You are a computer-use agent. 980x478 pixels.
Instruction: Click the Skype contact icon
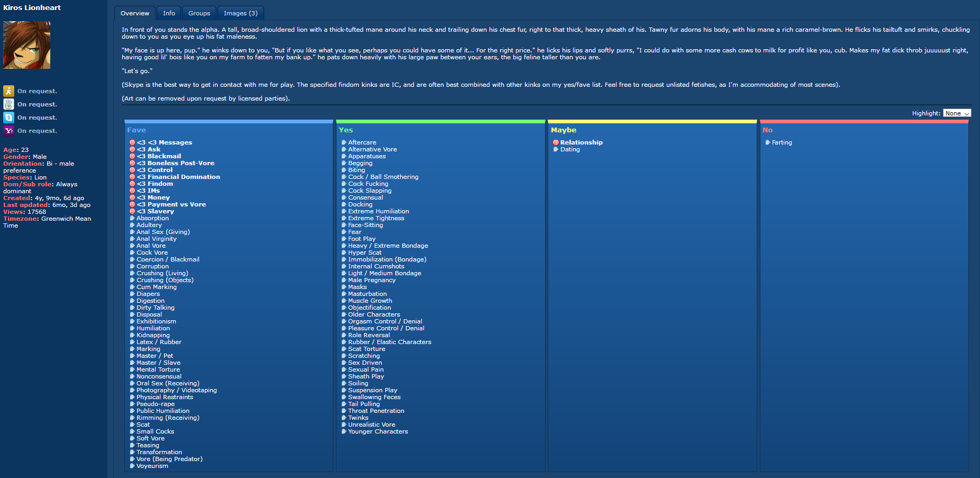point(8,118)
